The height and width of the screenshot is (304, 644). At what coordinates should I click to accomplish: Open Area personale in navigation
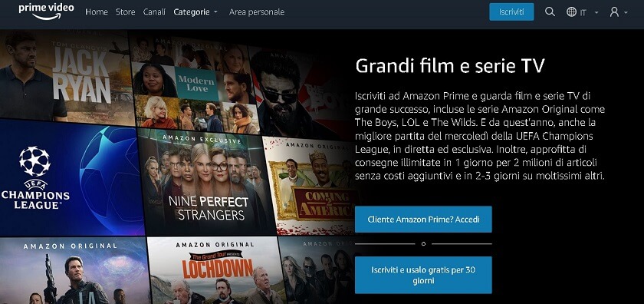(x=257, y=12)
